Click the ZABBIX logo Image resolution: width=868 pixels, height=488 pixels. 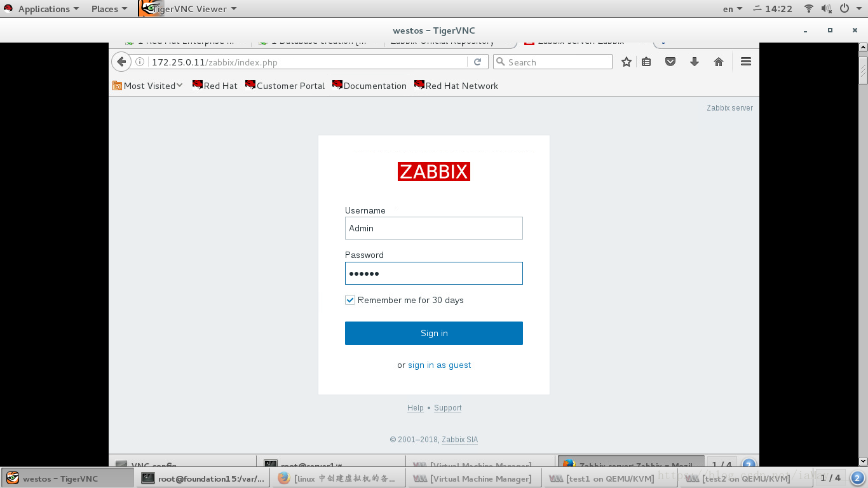point(434,172)
